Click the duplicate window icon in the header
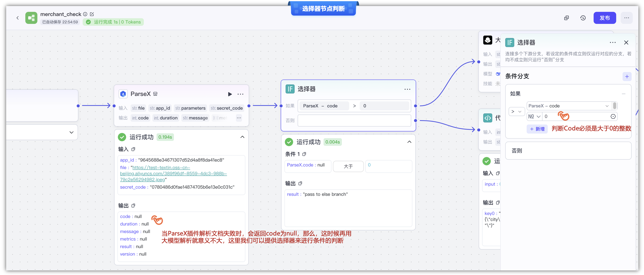Viewport: 644px width, 275px height. click(566, 18)
